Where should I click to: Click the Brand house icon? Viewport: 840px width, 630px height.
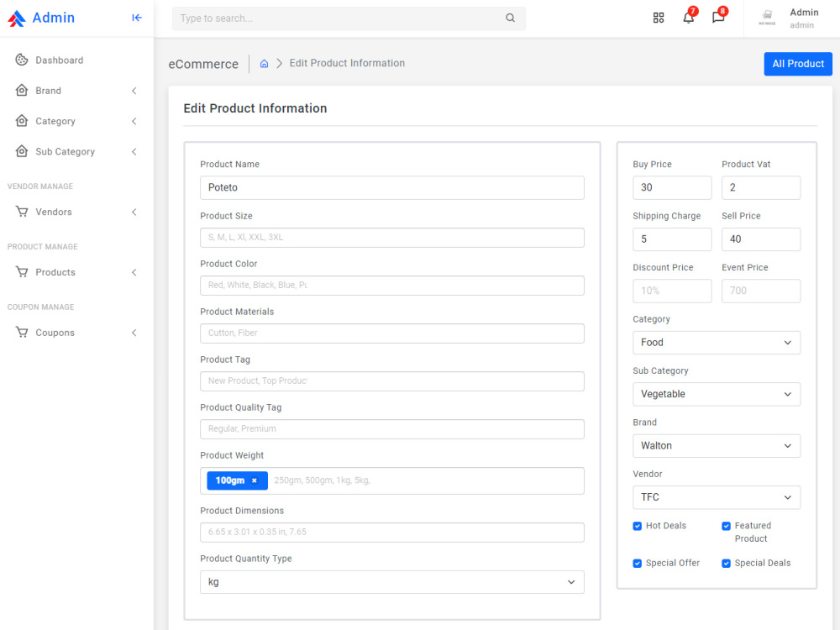(x=22, y=90)
